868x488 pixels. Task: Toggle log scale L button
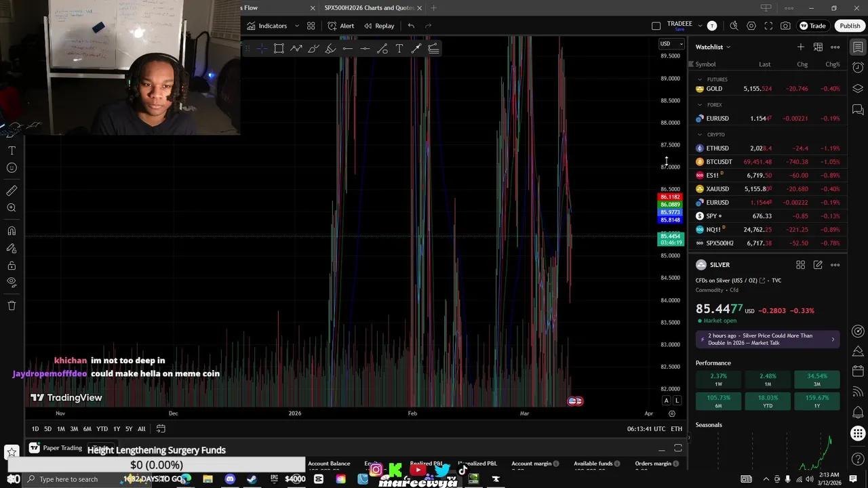click(x=677, y=401)
